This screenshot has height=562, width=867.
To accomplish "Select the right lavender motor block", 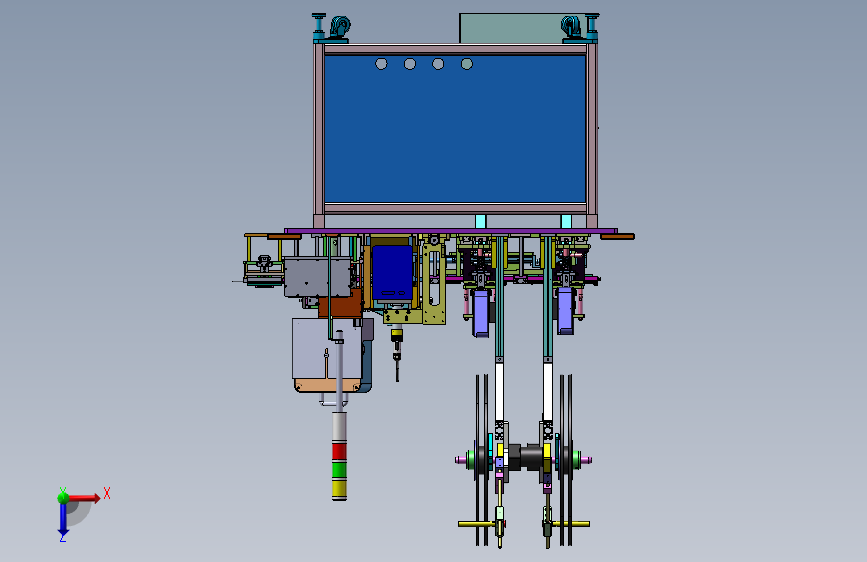I will pyautogui.click(x=565, y=310).
